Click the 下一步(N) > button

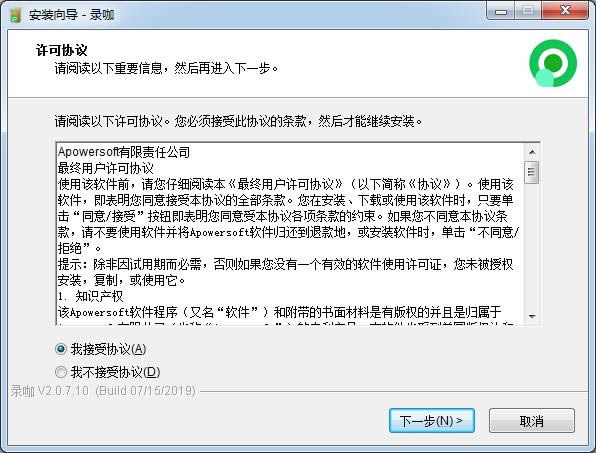[x=432, y=421]
